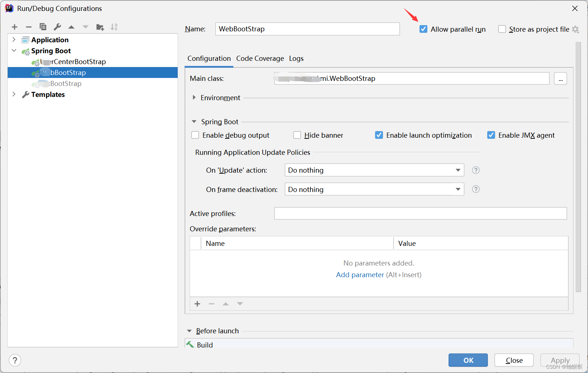Viewport: 588px width, 373px height.
Task: Click OK to confirm configuration
Action: coord(468,360)
